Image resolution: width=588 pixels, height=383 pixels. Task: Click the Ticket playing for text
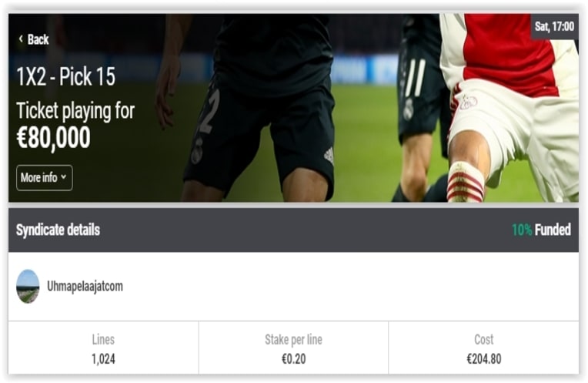click(75, 111)
